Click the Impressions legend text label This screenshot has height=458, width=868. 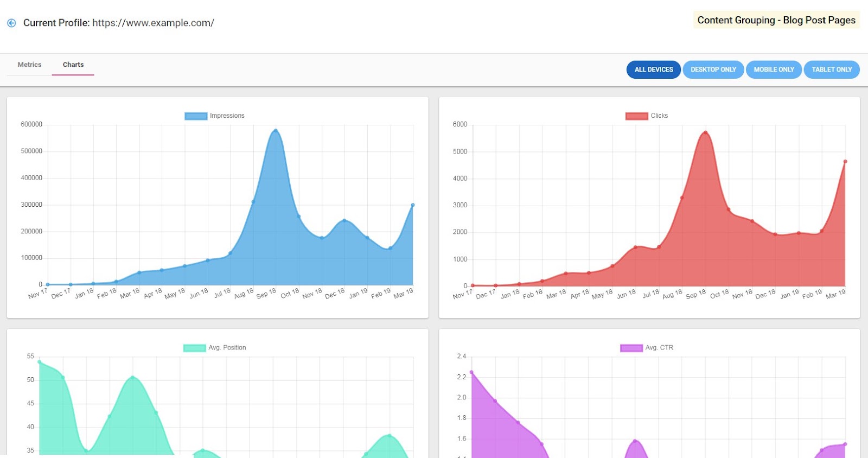point(227,116)
